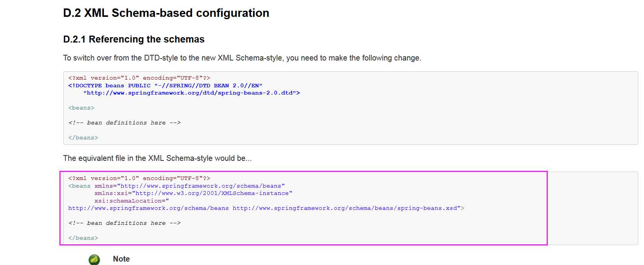Click the closing </beans> tag in second block
The width and height of the screenshot is (644, 265).
[x=83, y=238]
